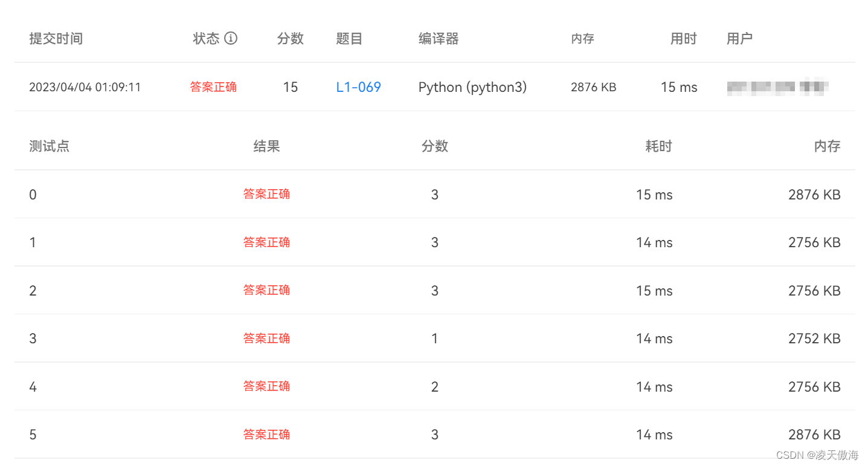Screen dimensions: 868x466
Task: Click test point 3's 答案正确 result
Action: [266, 338]
